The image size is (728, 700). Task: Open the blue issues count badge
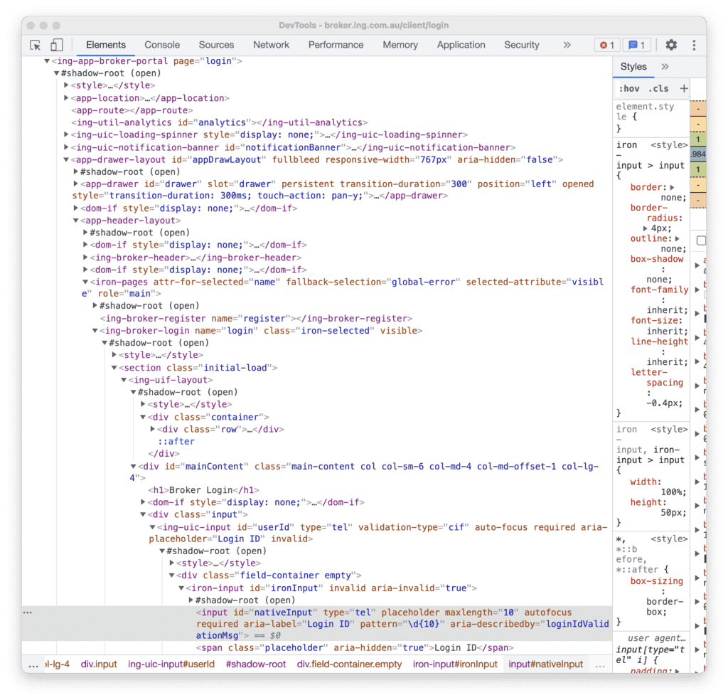(636, 45)
